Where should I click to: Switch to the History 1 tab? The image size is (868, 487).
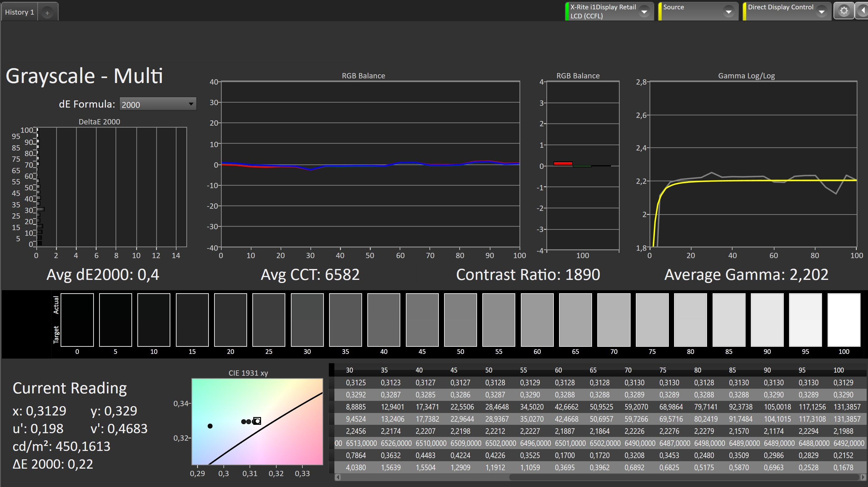(x=20, y=12)
